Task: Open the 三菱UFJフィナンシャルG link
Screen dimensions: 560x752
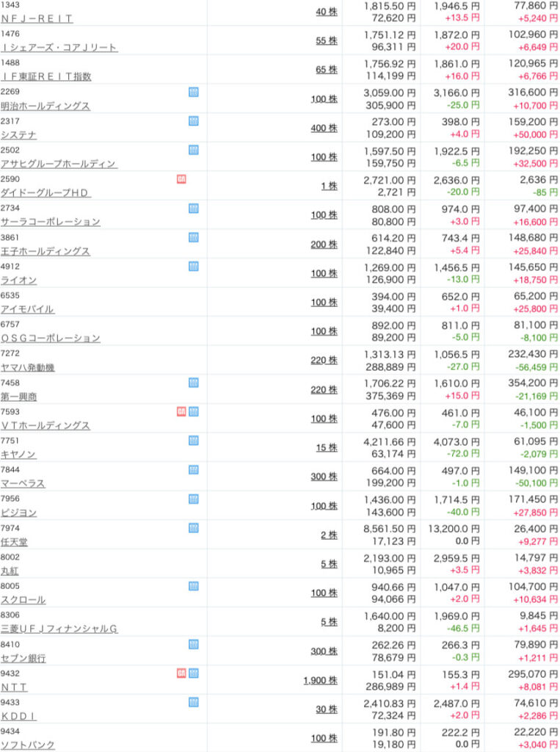Action: (x=59, y=629)
